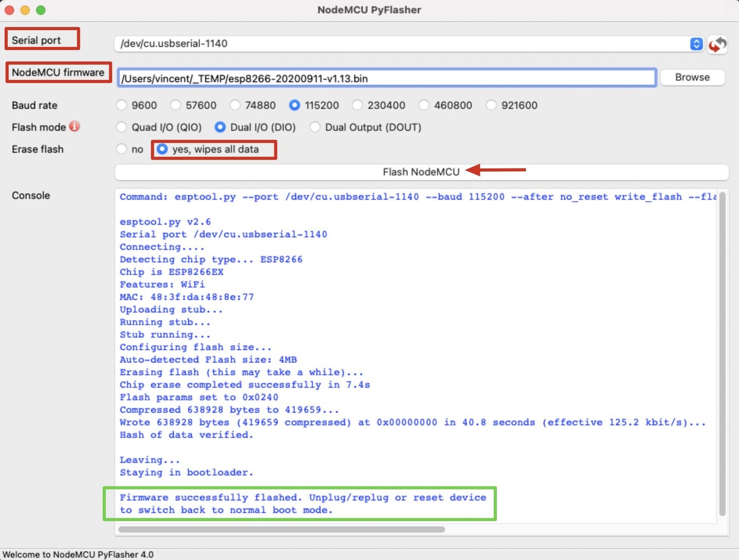This screenshot has height=560, width=739.
Task: Enable the yes, wipes all data option
Action: pos(162,149)
